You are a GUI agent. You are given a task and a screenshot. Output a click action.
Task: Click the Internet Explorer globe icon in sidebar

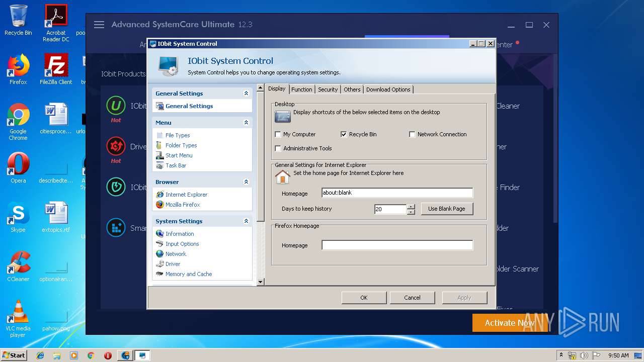[160, 195]
